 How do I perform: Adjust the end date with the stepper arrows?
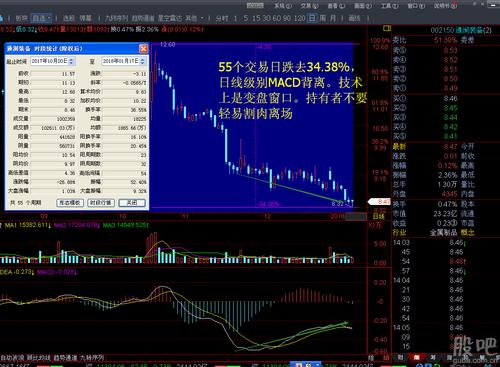click(x=143, y=61)
